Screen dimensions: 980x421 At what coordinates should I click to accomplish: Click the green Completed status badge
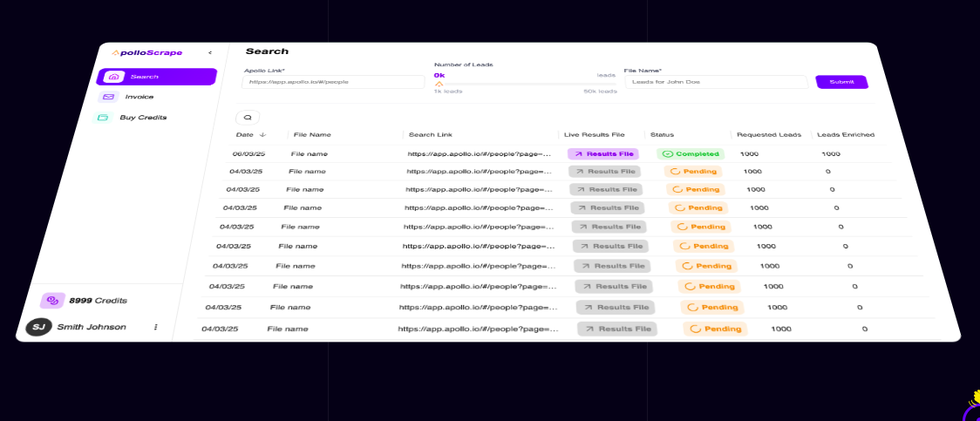690,153
